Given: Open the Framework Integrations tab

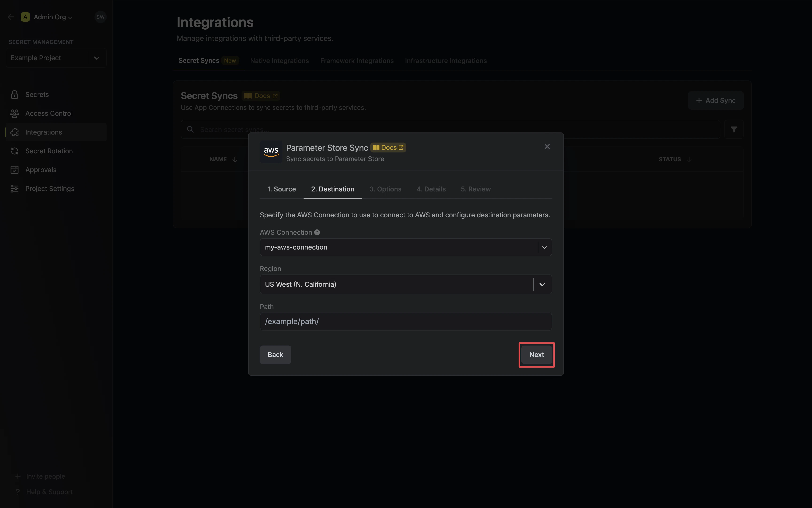Looking at the screenshot, I should coord(357,60).
